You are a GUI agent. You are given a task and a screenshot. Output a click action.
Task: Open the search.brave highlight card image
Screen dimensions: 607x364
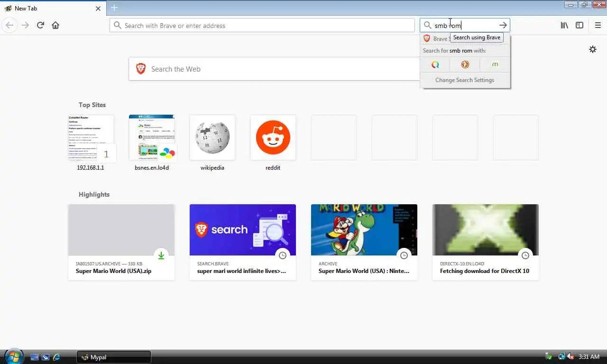coord(243,230)
